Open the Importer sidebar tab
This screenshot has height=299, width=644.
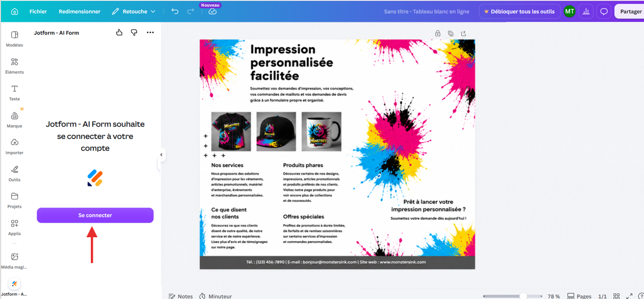point(14,146)
